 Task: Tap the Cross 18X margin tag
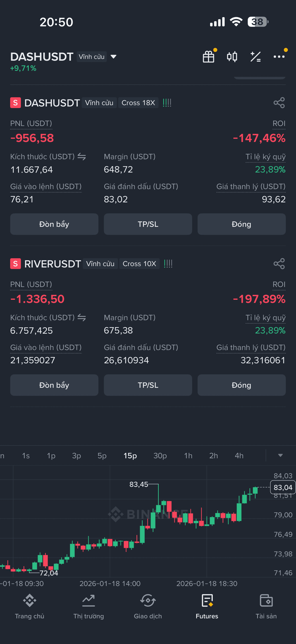click(x=138, y=103)
